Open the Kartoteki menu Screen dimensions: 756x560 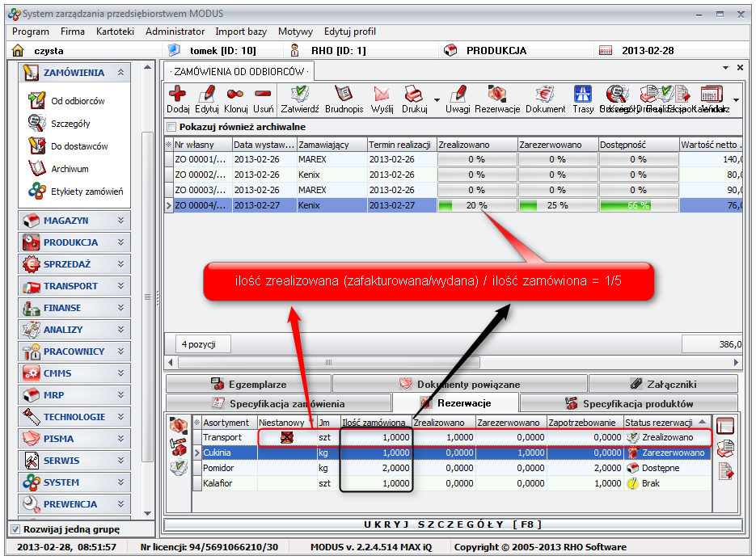coord(114,32)
